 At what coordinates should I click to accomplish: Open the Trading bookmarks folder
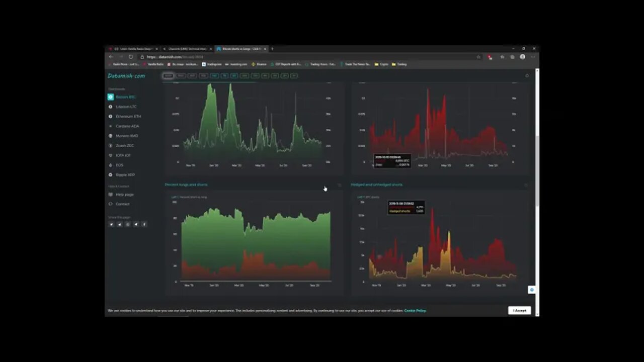(x=399, y=64)
